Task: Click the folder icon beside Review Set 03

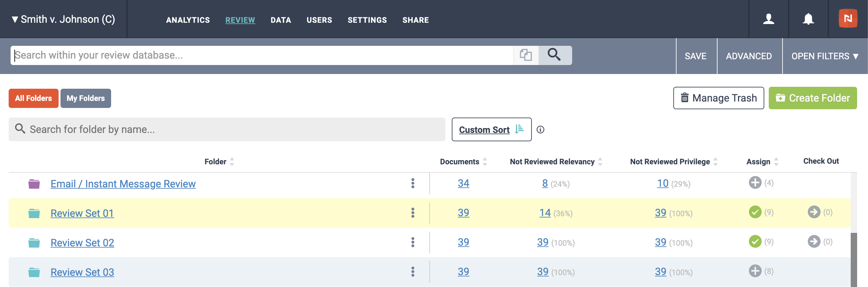Action: pyautogui.click(x=34, y=272)
